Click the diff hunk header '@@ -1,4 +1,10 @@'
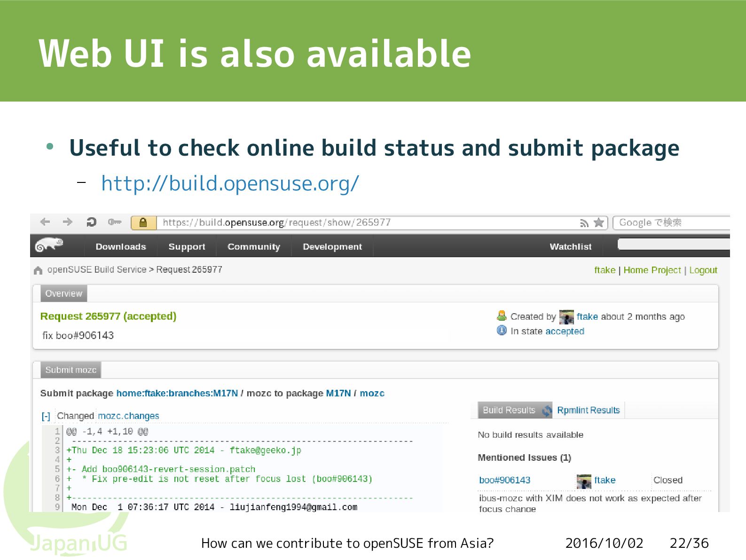746x560 pixels. click(x=107, y=431)
